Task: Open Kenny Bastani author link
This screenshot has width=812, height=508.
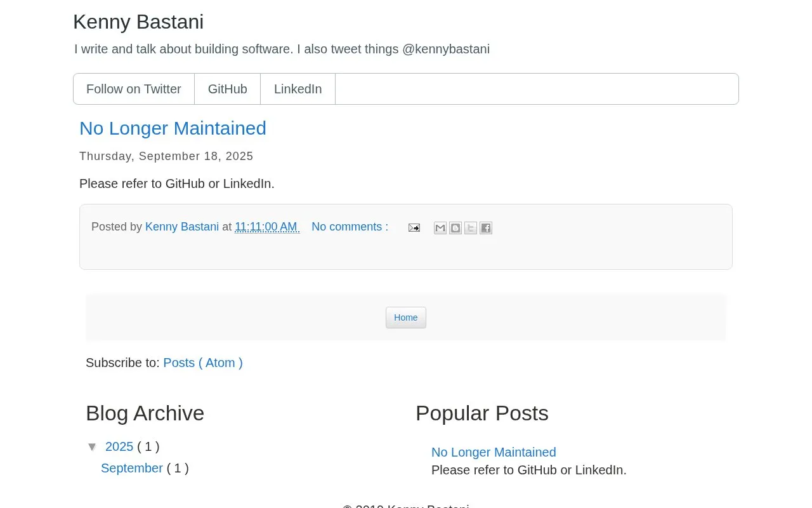Action: [182, 227]
